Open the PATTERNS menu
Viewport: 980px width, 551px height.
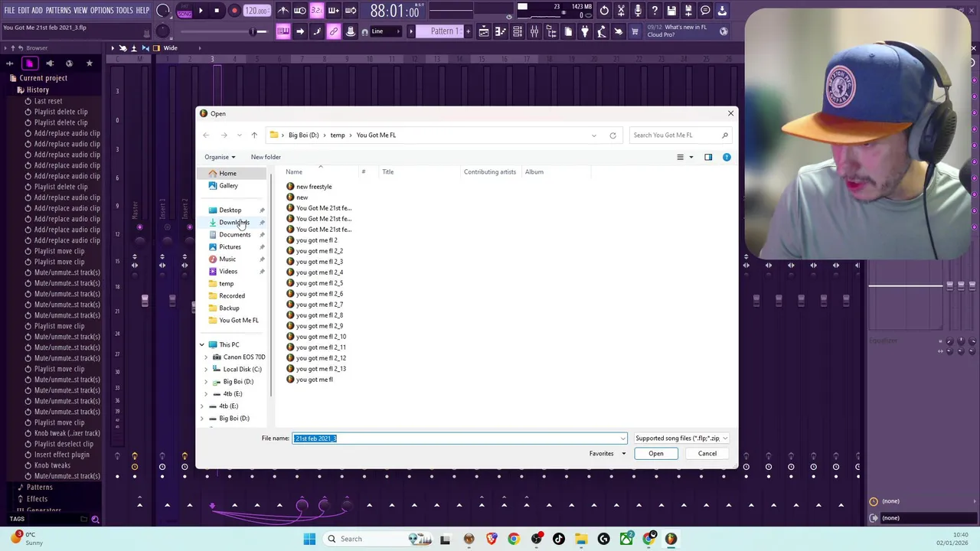[x=58, y=11]
